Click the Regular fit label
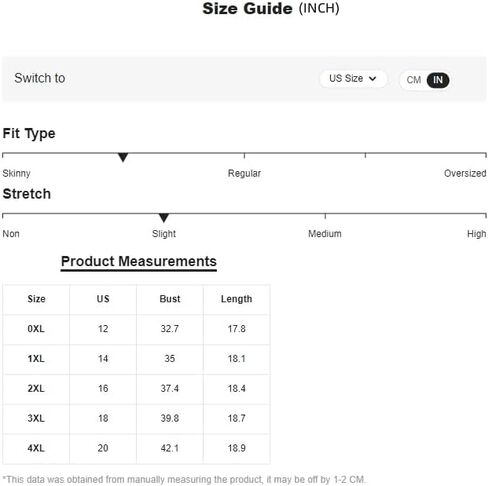Image resolution: width=488 pixels, height=486 pixels. click(x=244, y=173)
